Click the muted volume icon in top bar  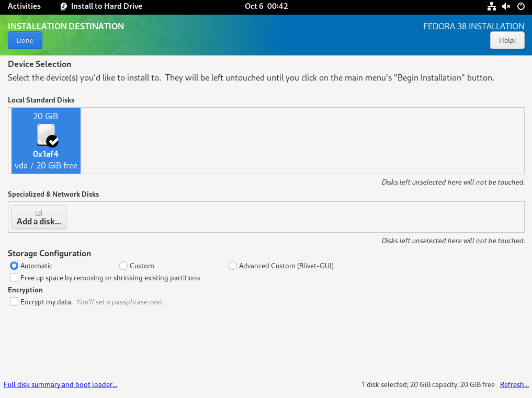[x=506, y=6]
